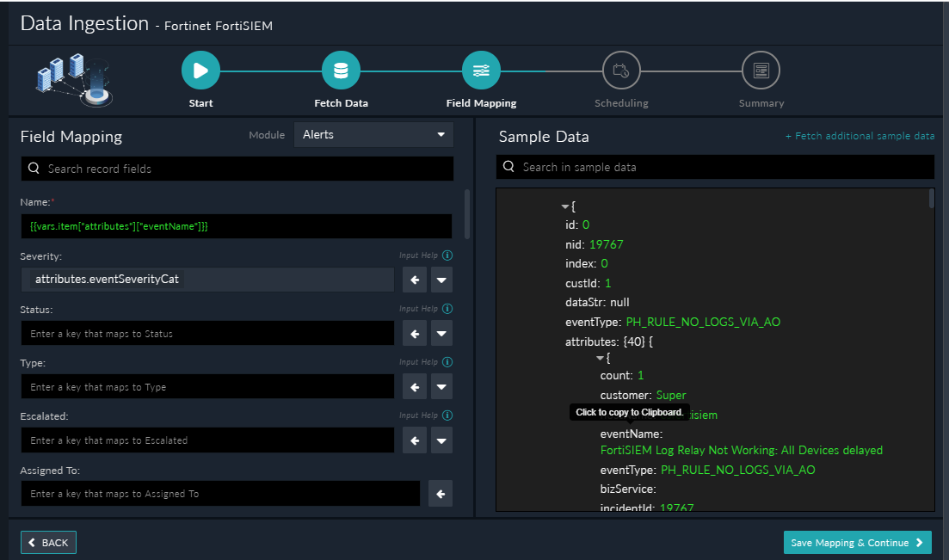Image resolution: width=949 pixels, height=560 pixels.
Task: Select the Fetch Data database icon
Action: (341, 70)
